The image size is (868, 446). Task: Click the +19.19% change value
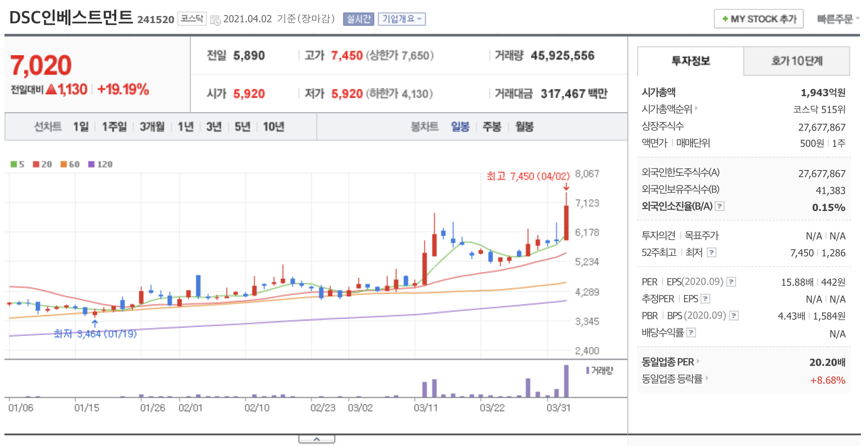(123, 89)
